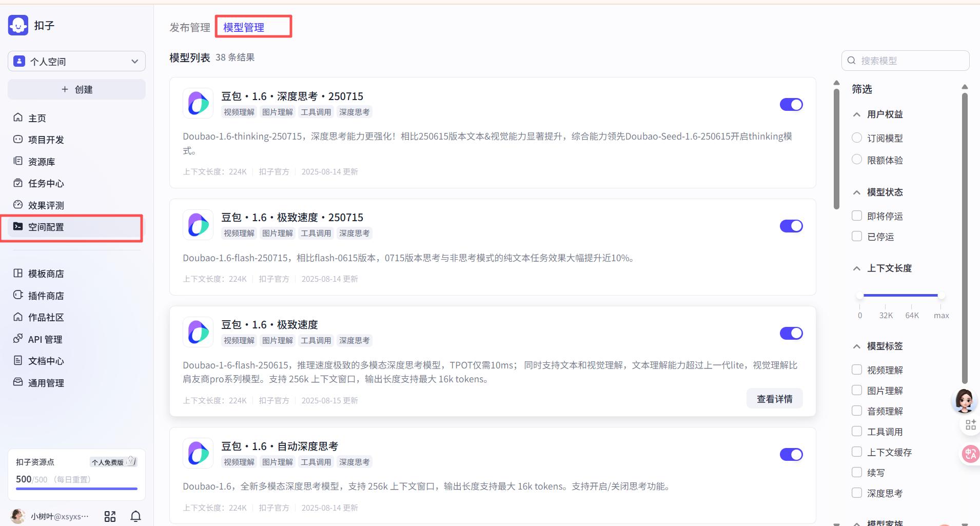
Task: Open the 插件商店 page
Action: click(45, 296)
